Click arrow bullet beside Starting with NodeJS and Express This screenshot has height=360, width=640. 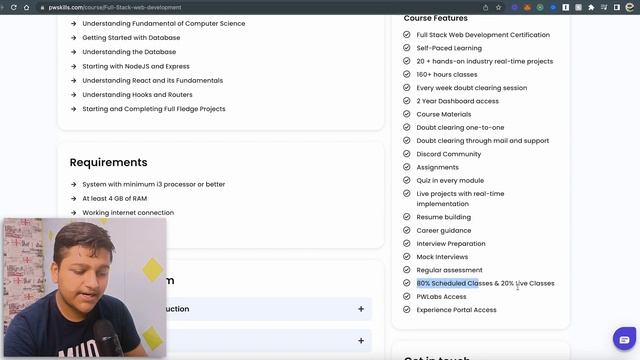point(73,66)
